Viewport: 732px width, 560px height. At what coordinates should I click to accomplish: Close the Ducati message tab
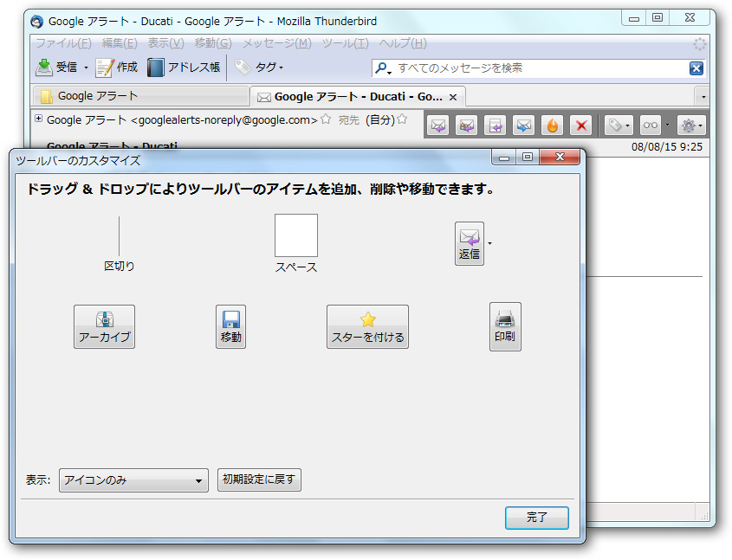point(453,98)
